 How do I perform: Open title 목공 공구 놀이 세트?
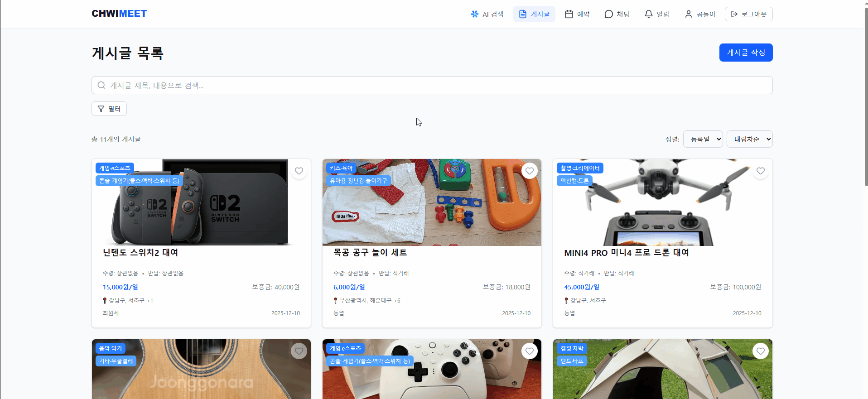pos(370,252)
